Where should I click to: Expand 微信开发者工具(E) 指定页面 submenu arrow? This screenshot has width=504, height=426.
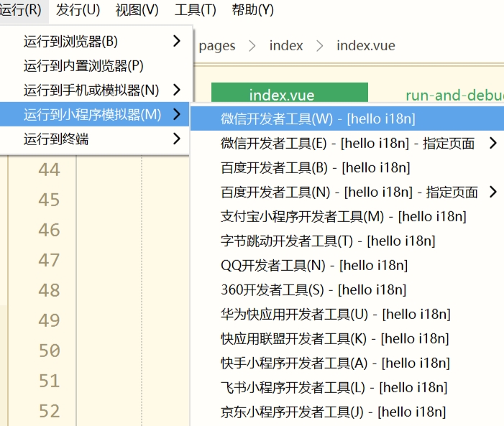(492, 143)
